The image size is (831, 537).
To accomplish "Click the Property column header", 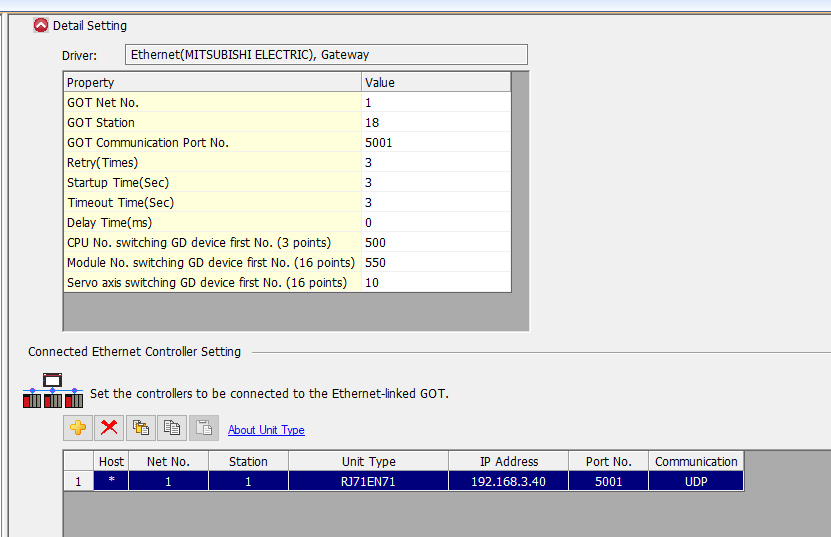I will pos(212,82).
